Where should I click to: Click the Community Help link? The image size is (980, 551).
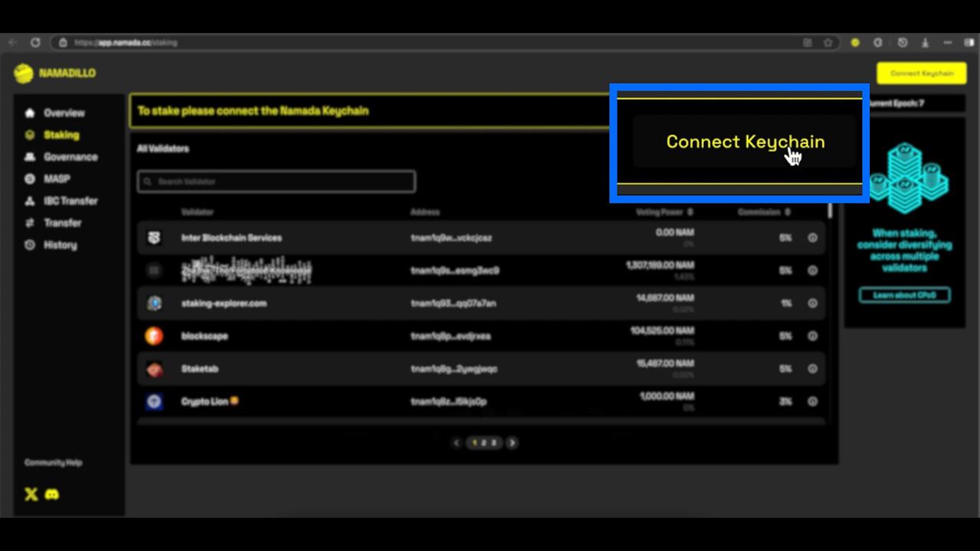tap(53, 462)
